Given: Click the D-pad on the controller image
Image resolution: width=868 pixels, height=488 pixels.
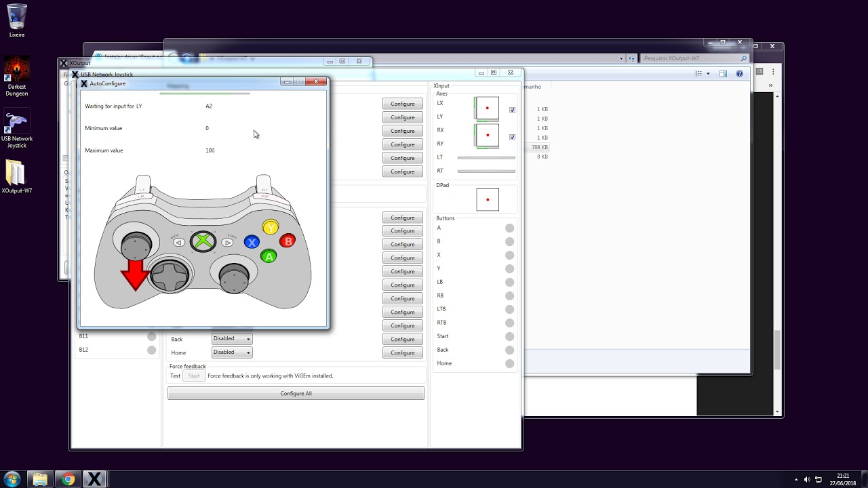Looking at the screenshot, I should pos(170,275).
